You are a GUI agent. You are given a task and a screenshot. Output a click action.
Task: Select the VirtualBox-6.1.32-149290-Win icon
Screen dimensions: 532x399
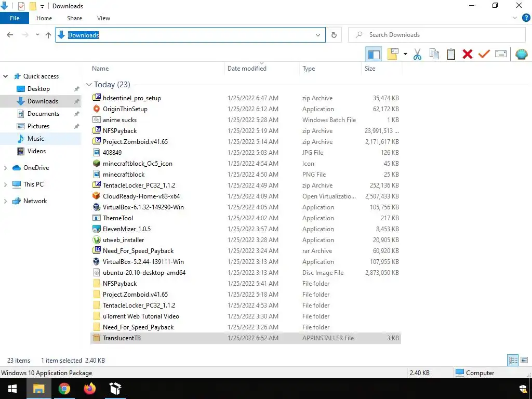point(97,207)
